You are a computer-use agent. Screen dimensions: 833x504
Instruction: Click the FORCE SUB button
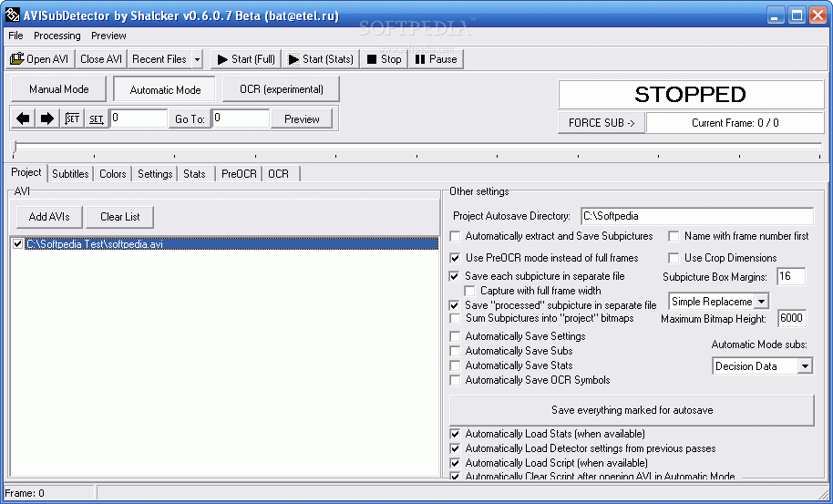(x=602, y=123)
